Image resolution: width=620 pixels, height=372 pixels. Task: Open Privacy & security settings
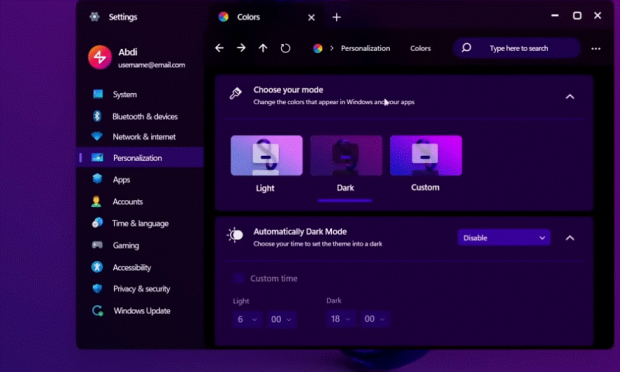pos(141,289)
